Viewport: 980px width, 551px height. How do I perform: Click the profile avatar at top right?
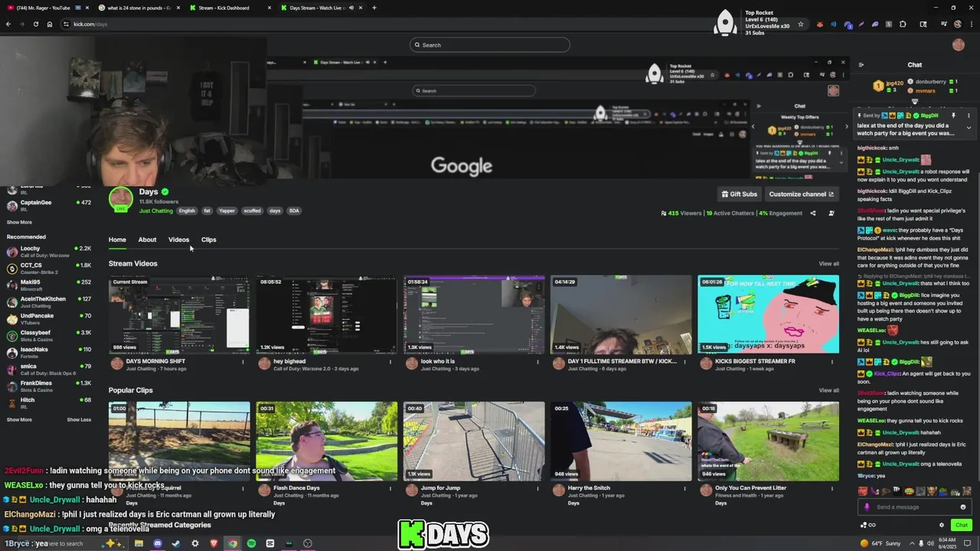pyautogui.click(x=959, y=44)
